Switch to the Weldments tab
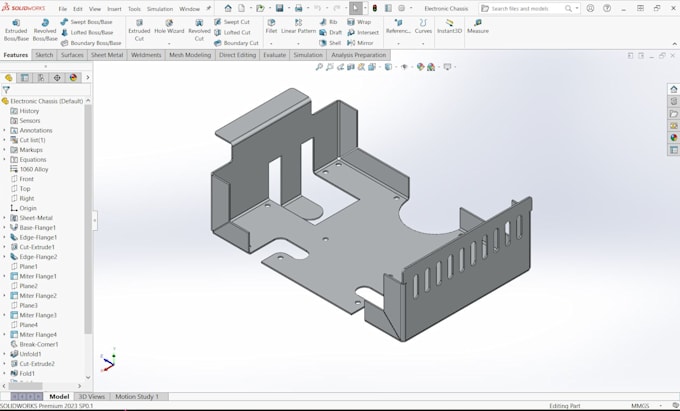Image resolution: width=680 pixels, height=411 pixels. pyautogui.click(x=146, y=55)
